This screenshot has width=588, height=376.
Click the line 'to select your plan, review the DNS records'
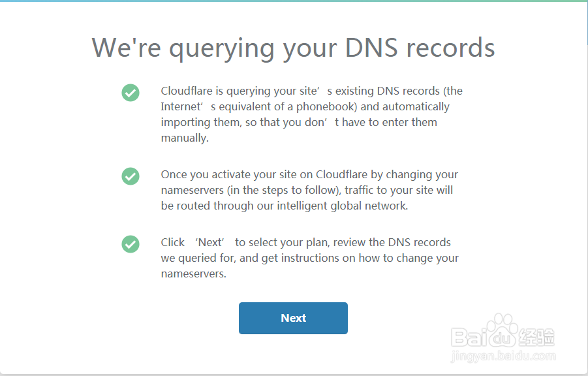click(343, 242)
